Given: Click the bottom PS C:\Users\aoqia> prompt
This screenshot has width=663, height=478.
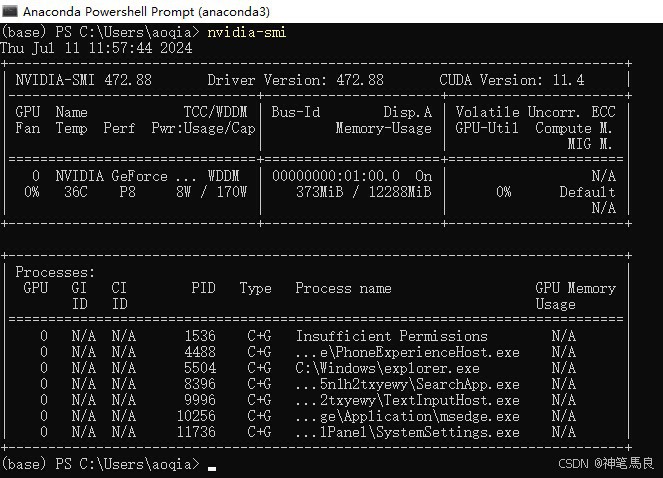Looking at the screenshot, I should tap(100, 464).
